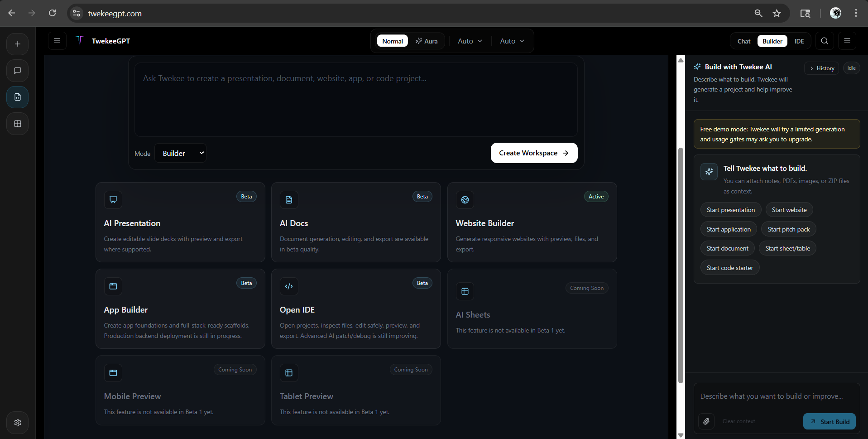The image size is (868, 439).
Task: Go back in browser history
Action: (x=12, y=13)
